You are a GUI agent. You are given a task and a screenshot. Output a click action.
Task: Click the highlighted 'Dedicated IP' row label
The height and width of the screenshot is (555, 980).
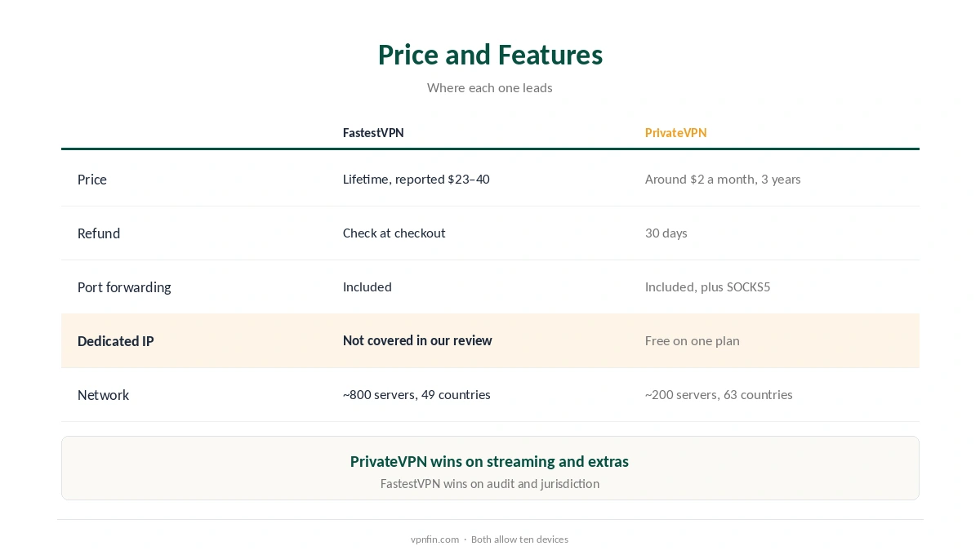pyautogui.click(x=116, y=341)
